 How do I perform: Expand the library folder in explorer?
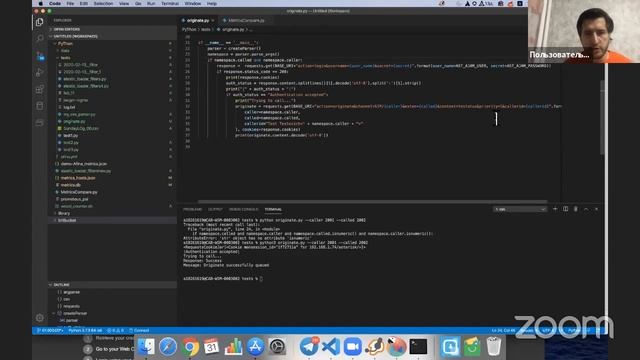[x=113, y=213]
